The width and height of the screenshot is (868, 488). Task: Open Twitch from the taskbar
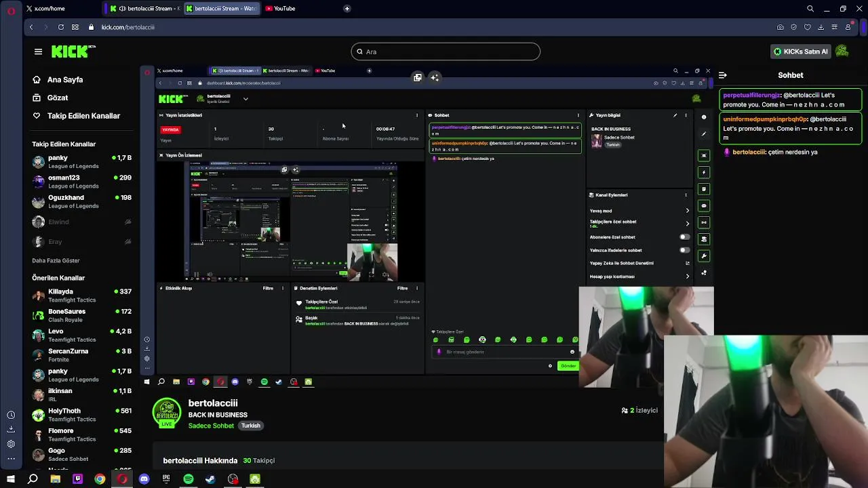pos(77,479)
